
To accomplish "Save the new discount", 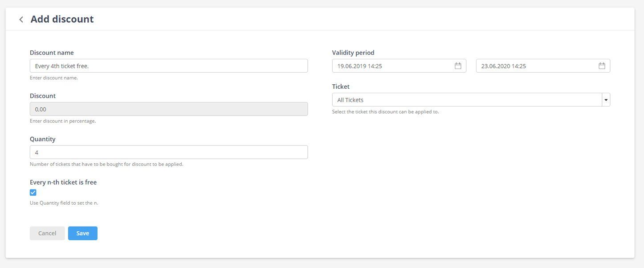I will 82,233.
